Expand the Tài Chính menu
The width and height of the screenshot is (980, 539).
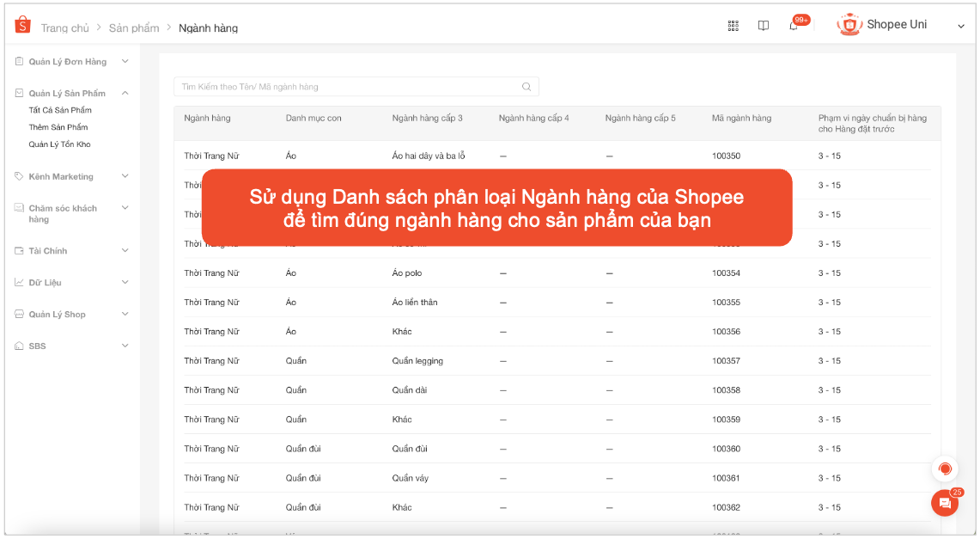click(125, 251)
